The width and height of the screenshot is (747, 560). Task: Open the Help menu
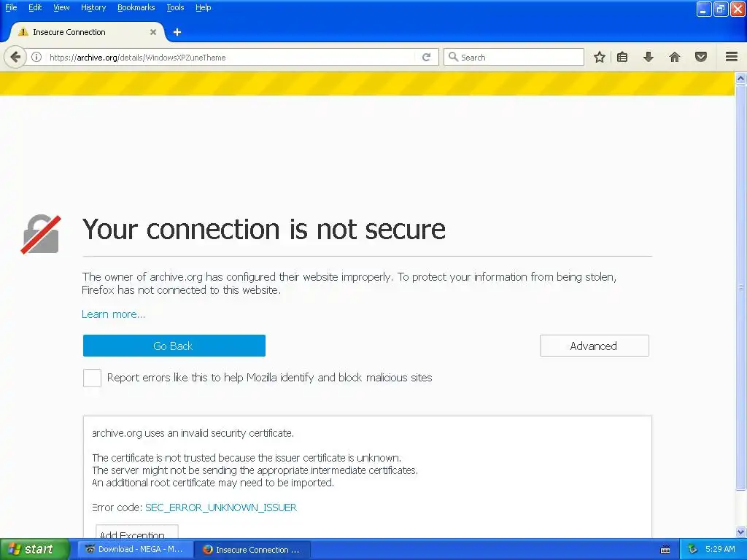(203, 7)
